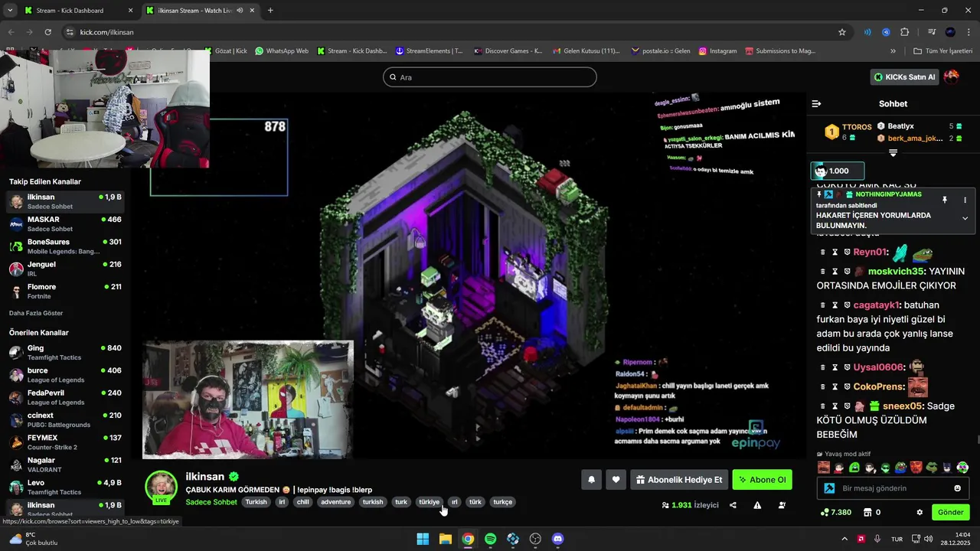The image size is (980, 551).
Task: Bookmark this page with the star icon
Action: click(842, 32)
